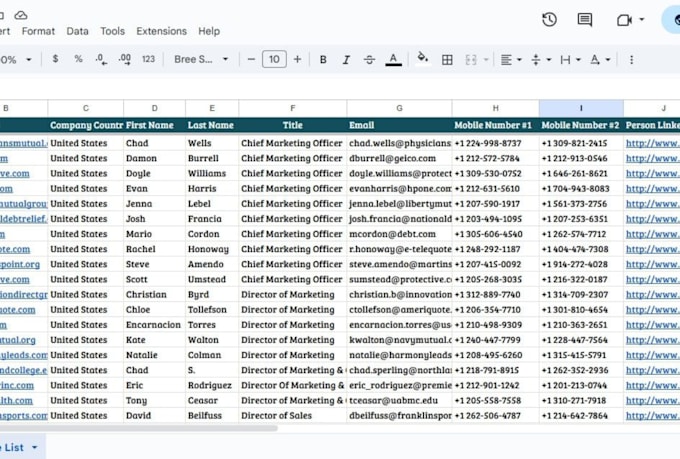Open the three-dot more toolbar options
Image resolution: width=680 pixels, height=459 pixels.
(x=631, y=59)
